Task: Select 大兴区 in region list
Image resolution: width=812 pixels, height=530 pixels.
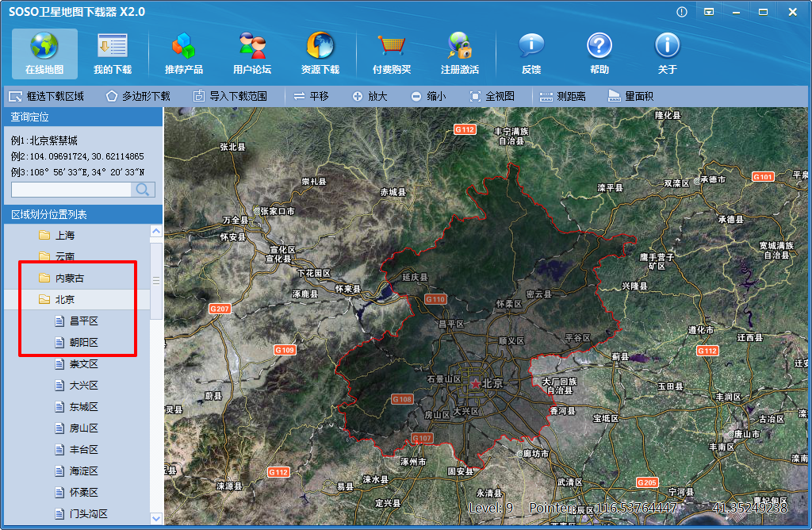Action: (77, 386)
